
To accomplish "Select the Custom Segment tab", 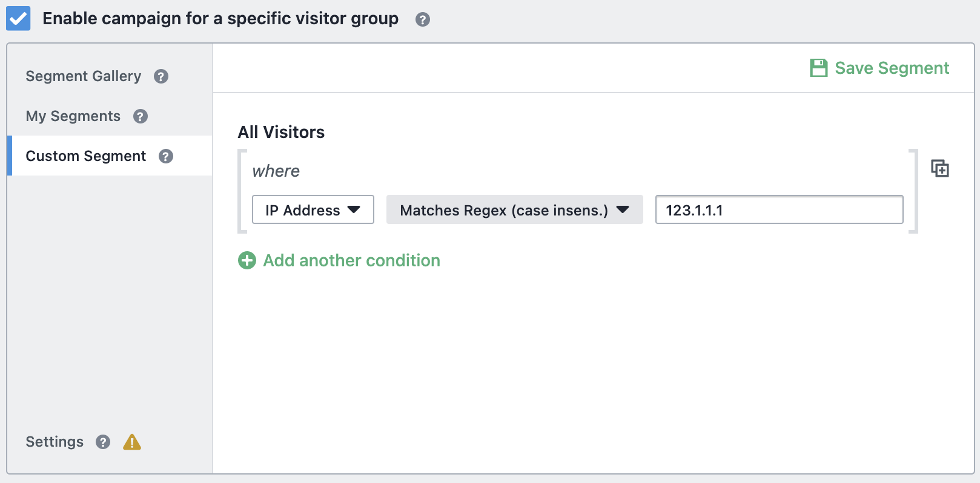I will coord(86,156).
